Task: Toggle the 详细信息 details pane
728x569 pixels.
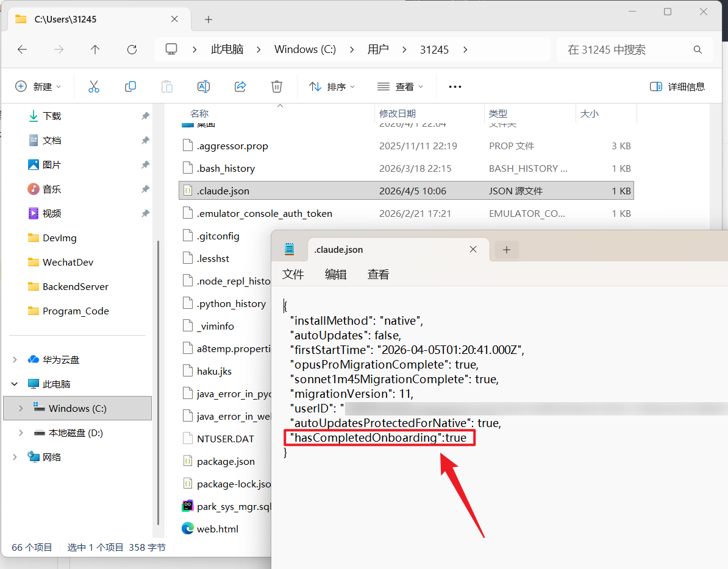Action: [x=677, y=87]
